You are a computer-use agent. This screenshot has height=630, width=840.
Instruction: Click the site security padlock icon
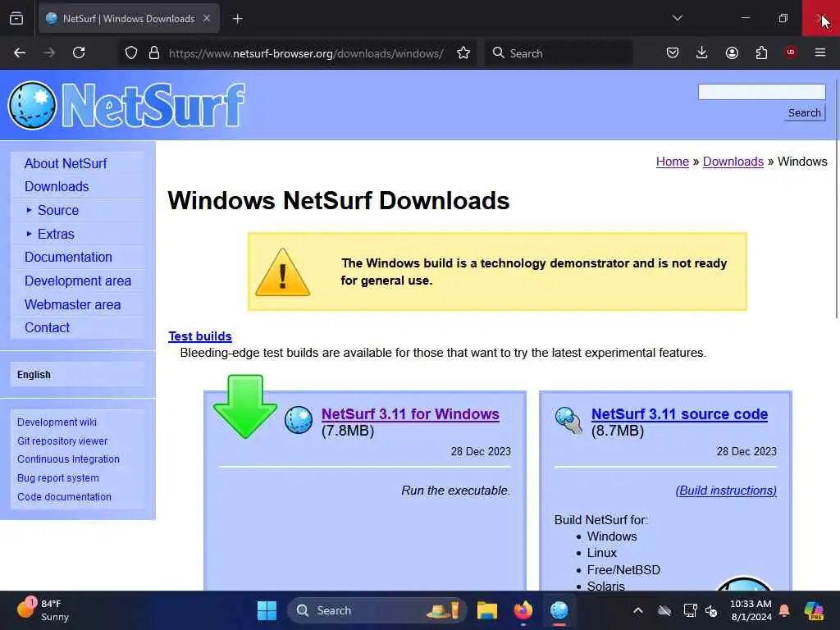click(x=154, y=52)
